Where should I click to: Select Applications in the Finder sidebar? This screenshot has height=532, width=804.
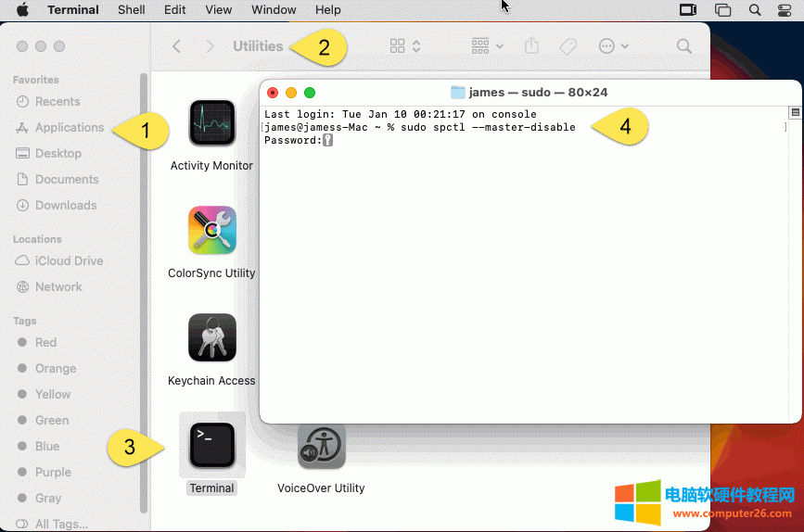[70, 127]
